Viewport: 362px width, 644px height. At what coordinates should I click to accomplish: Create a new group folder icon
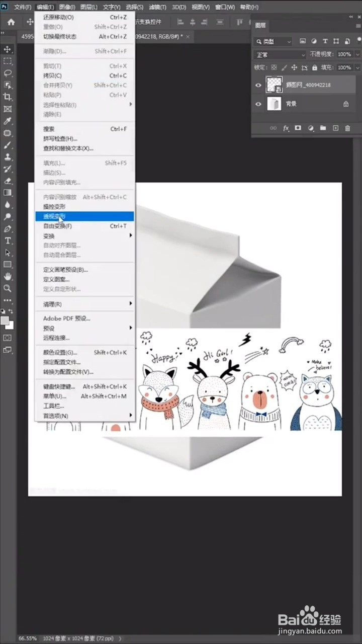tap(323, 128)
